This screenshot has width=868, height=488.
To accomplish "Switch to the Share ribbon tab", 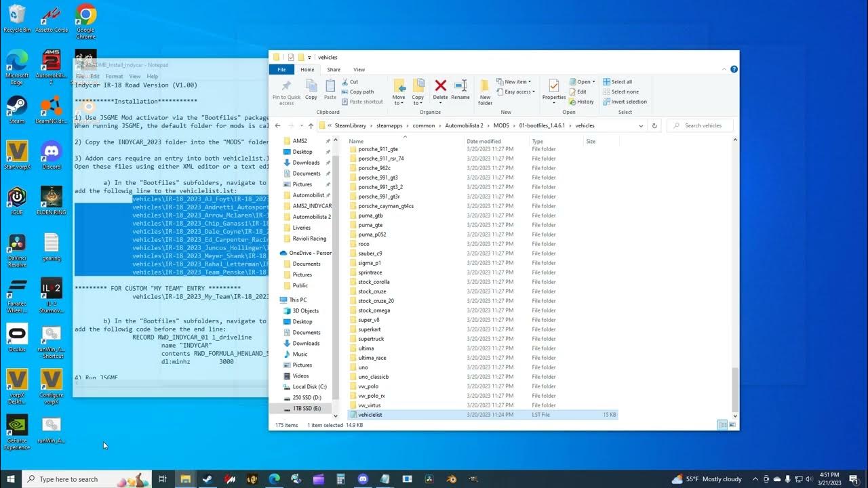I will [334, 69].
